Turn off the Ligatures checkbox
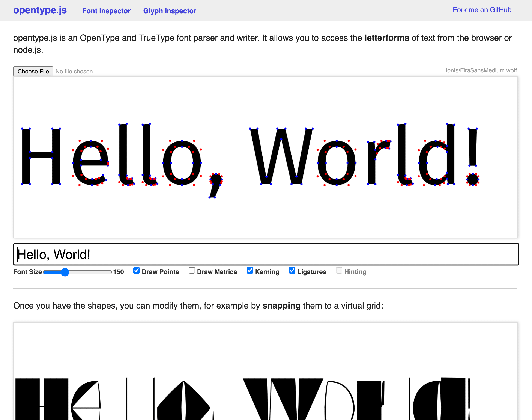The image size is (532, 420). [x=292, y=270]
